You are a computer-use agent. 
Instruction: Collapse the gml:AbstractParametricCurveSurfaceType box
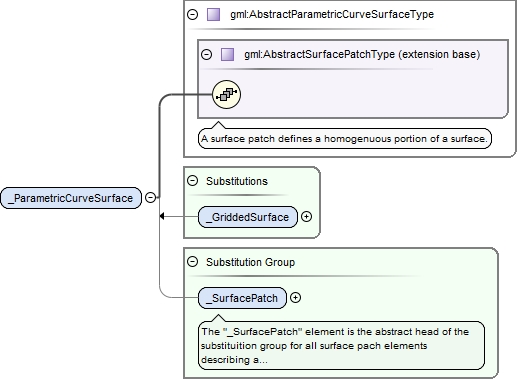[x=192, y=15]
